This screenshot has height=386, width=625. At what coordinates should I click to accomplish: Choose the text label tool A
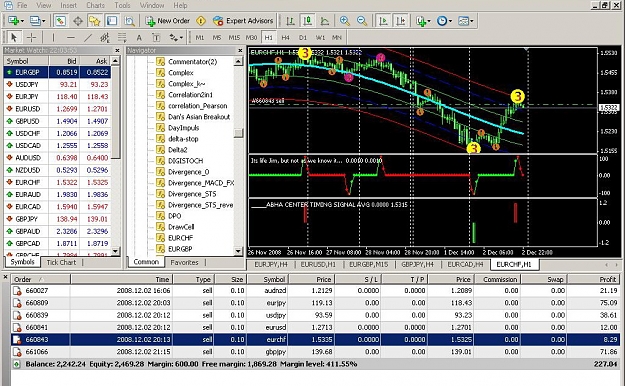tap(139, 37)
